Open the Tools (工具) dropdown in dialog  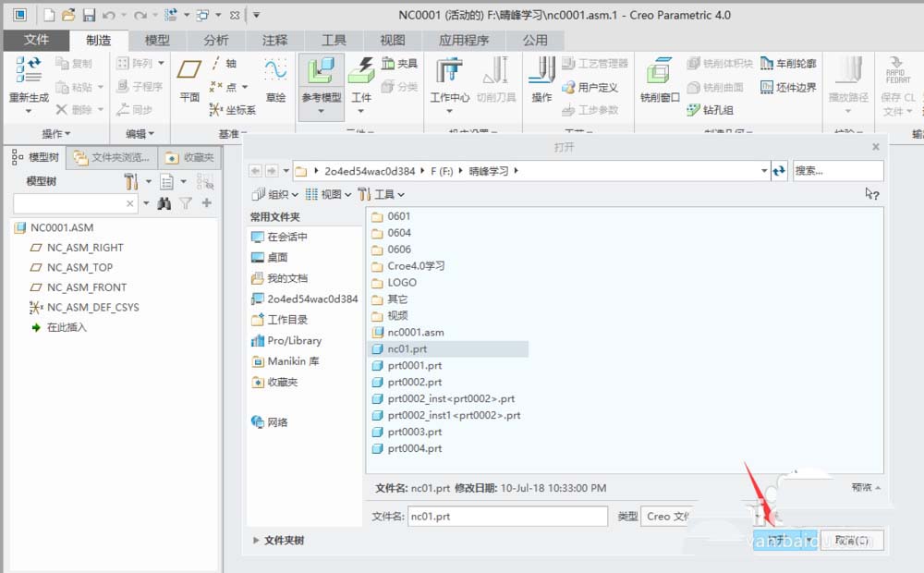pyautogui.click(x=382, y=194)
